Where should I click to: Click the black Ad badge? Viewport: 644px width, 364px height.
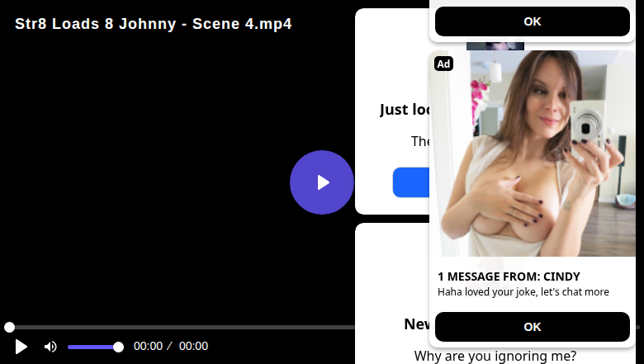pyautogui.click(x=443, y=64)
